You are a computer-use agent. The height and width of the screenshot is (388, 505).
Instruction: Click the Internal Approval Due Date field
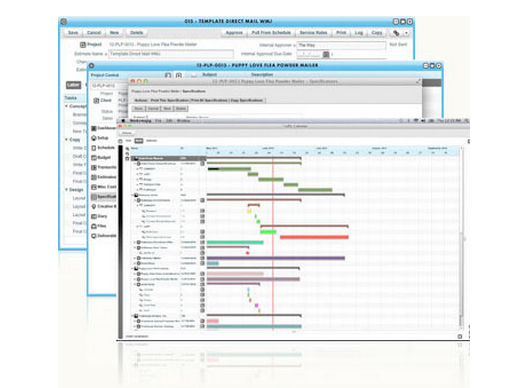tap(309, 54)
